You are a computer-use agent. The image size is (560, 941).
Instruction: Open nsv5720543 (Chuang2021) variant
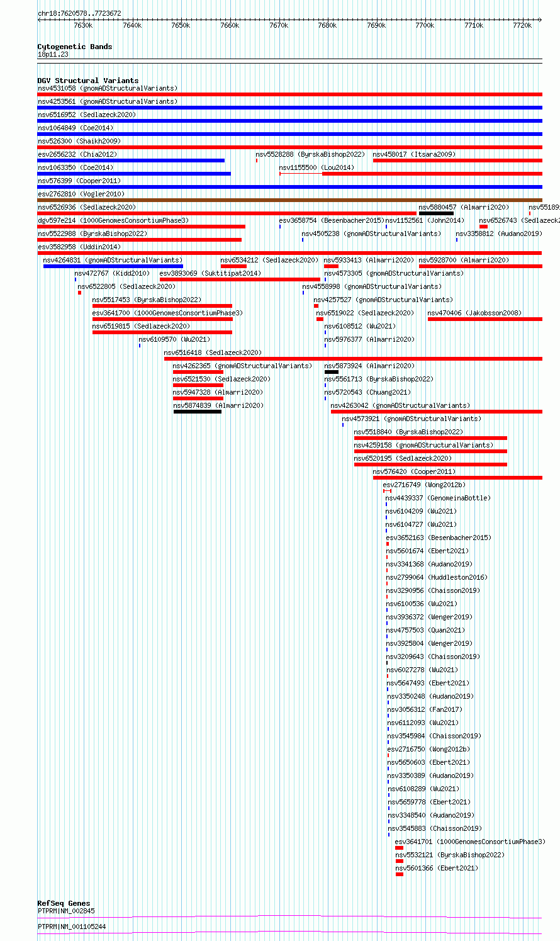click(x=367, y=392)
